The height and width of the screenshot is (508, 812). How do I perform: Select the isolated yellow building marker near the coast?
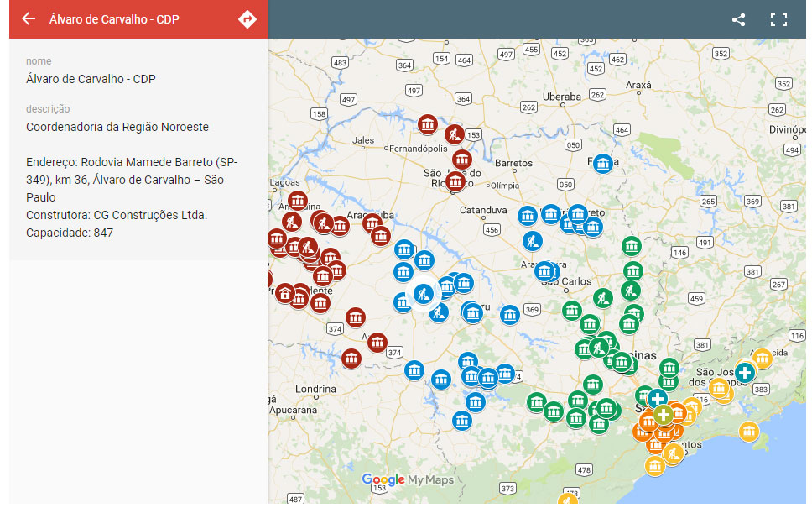(749, 432)
